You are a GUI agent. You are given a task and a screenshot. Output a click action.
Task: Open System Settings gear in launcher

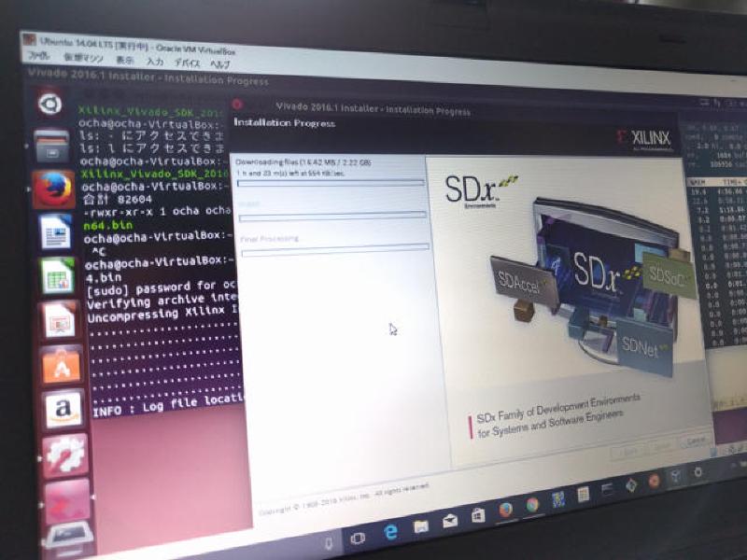coord(65,455)
